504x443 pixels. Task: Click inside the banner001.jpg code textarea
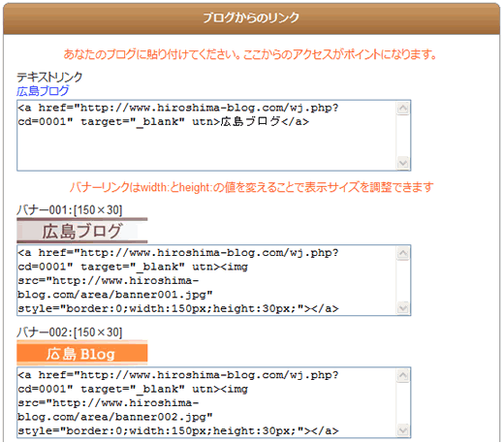tap(206, 280)
